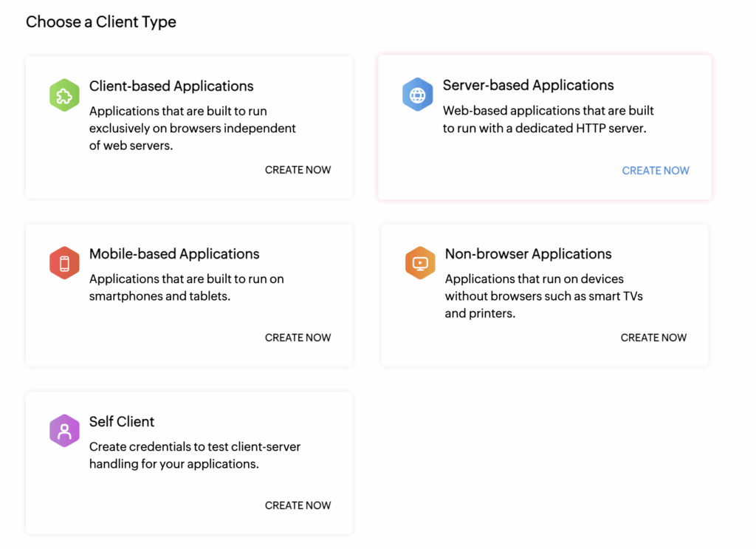Click the Client-based description about browsers
This screenshot has width=756, height=549.
(x=193, y=128)
